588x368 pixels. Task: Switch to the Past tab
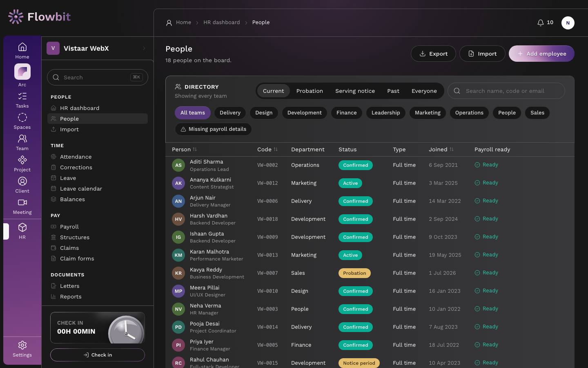(x=393, y=91)
